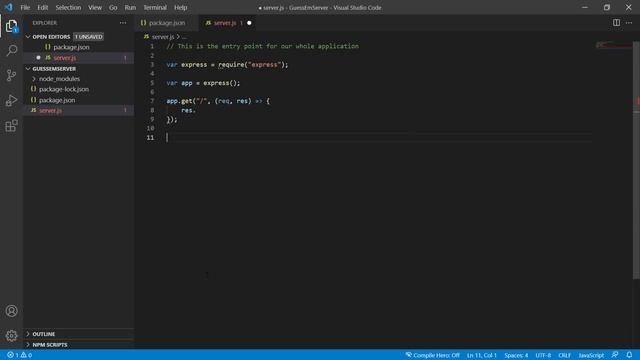Open problems via error and warning count
The image size is (640, 360).
point(20,355)
